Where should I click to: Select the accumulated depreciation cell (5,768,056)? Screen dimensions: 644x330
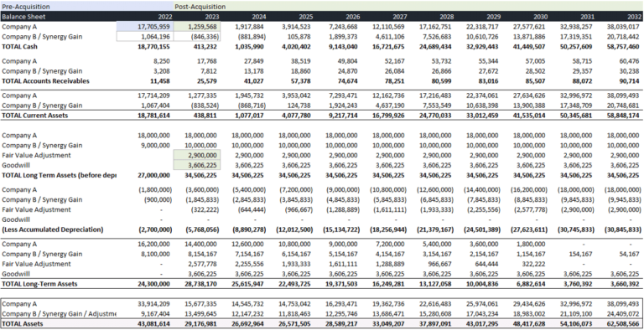(x=201, y=229)
